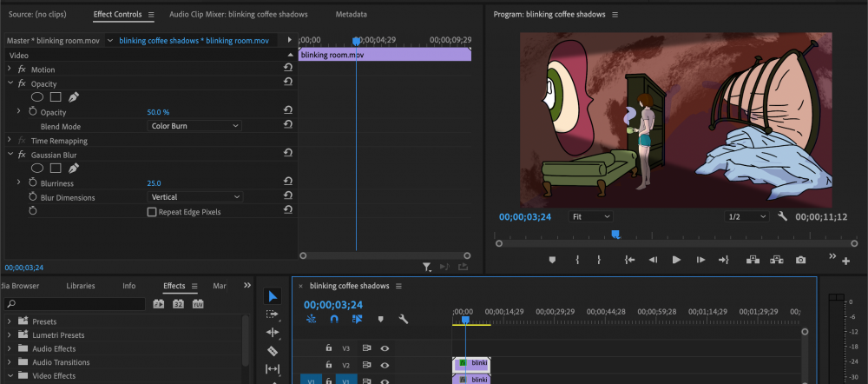Image resolution: width=868 pixels, height=384 pixels.
Task: Create rectangle mask under Gaussian Blur
Action: pos(56,168)
